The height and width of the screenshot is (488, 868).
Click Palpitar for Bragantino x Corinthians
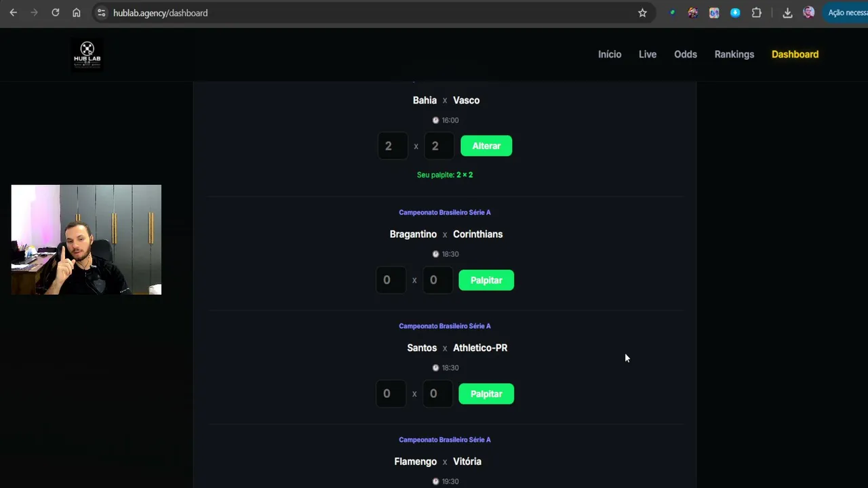(x=486, y=280)
